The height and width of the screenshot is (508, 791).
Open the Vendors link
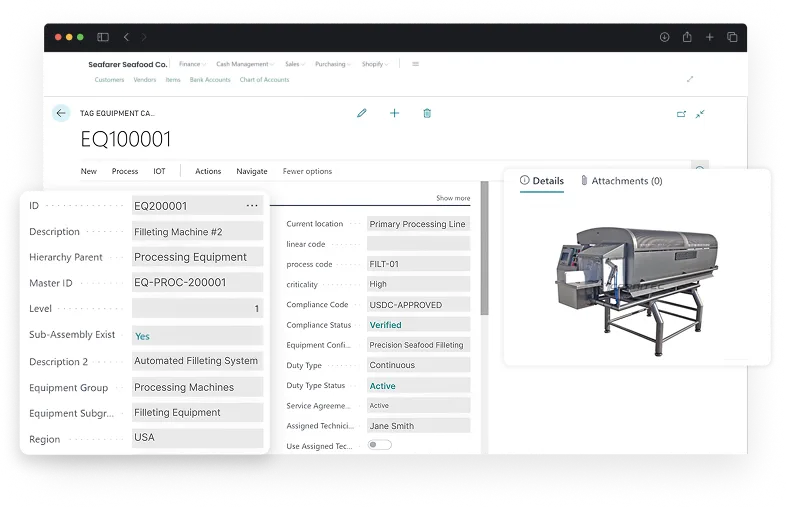pyautogui.click(x=145, y=80)
